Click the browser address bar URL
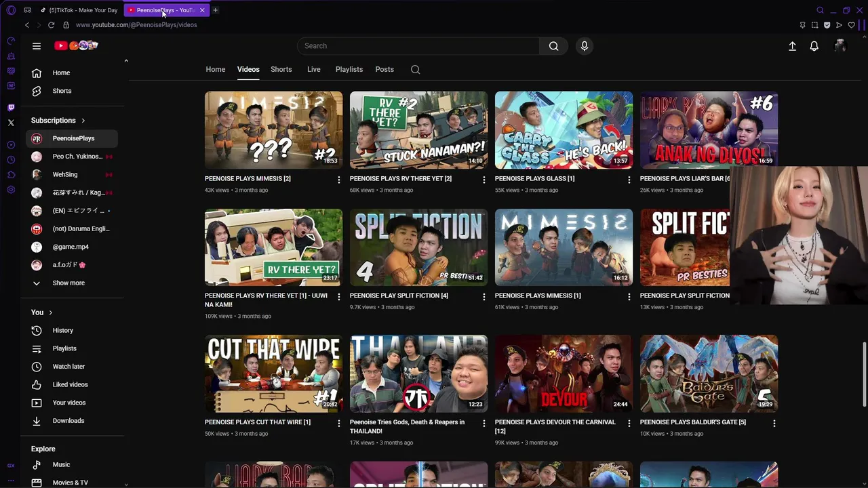 136,25
